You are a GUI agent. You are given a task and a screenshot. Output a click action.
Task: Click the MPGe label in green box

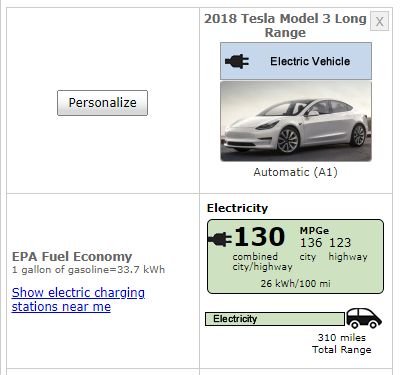(x=314, y=231)
